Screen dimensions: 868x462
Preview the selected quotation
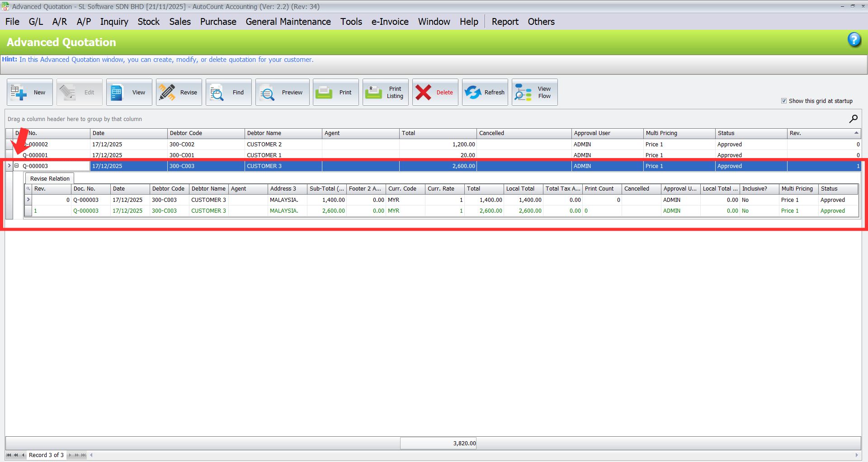coord(282,92)
